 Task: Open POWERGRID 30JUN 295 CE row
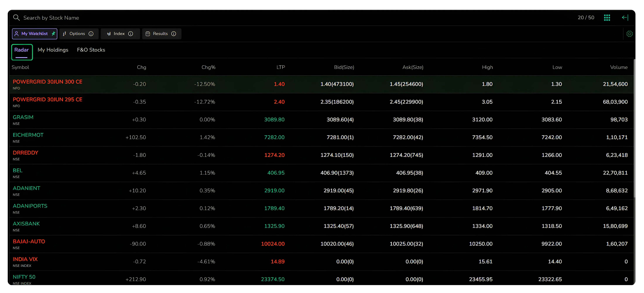pyautogui.click(x=322, y=102)
